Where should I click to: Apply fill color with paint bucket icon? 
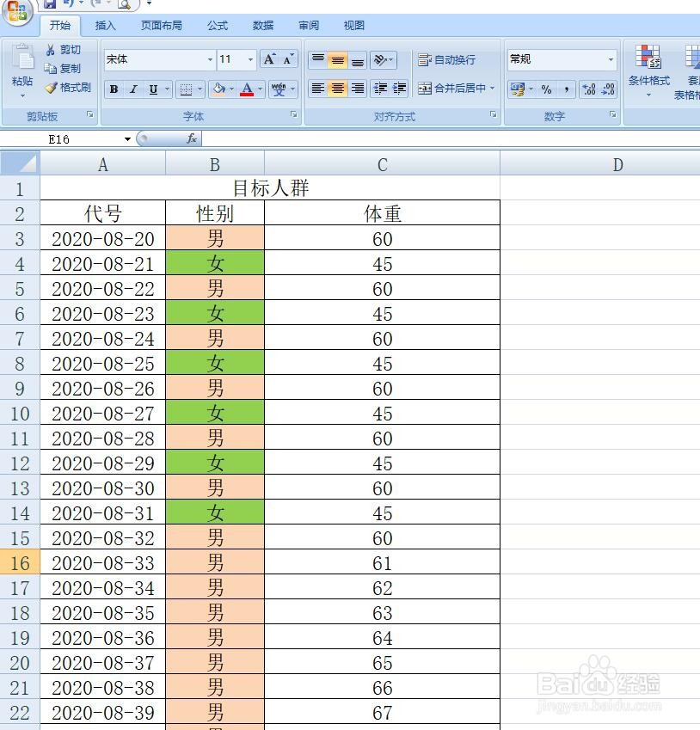tap(218, 89)
